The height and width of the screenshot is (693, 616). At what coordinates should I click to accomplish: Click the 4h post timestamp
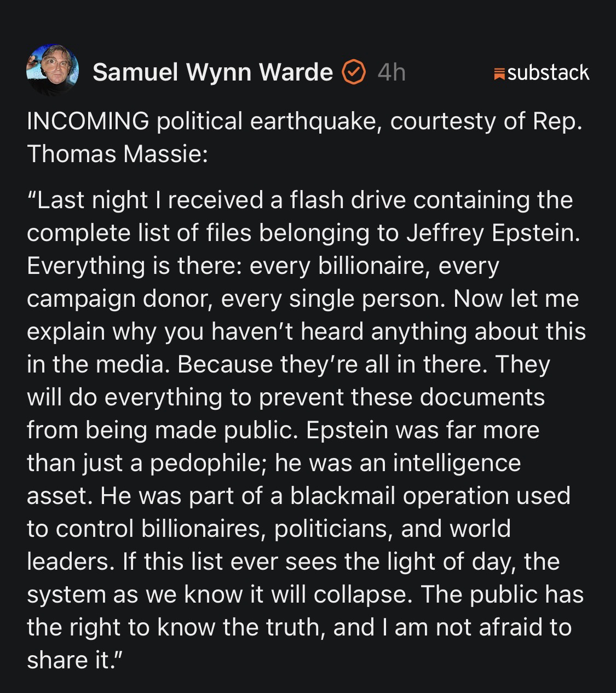[x=392, y=72]
